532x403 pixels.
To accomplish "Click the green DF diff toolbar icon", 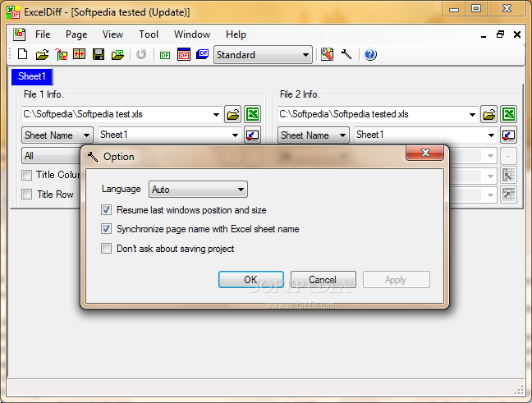I will pos(165,55).
